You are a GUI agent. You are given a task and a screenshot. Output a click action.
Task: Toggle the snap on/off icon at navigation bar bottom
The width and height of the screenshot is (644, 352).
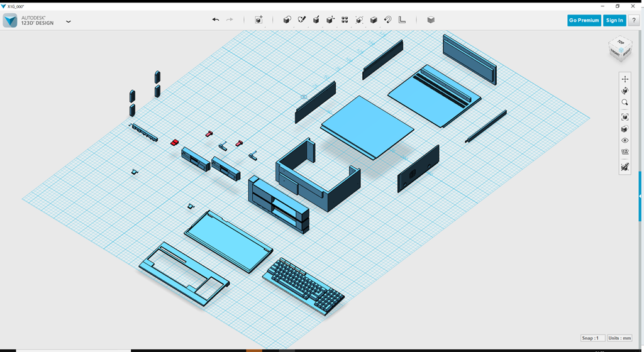point(625,167)
